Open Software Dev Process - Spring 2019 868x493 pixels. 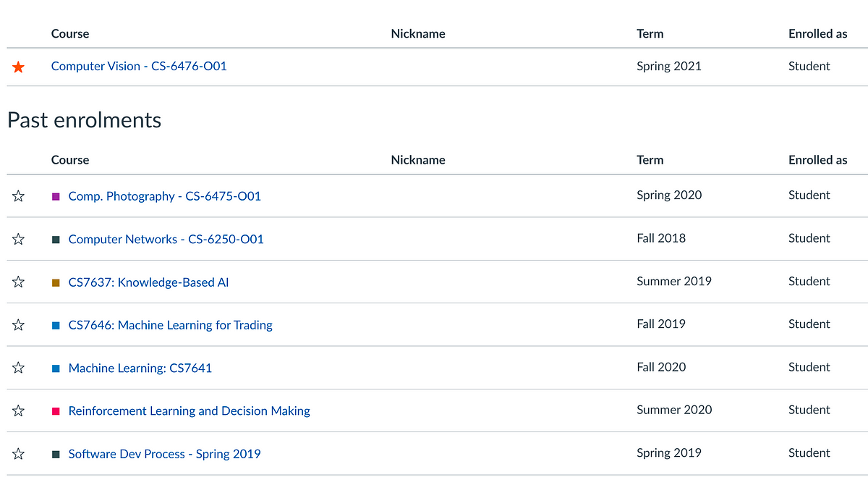164,454
